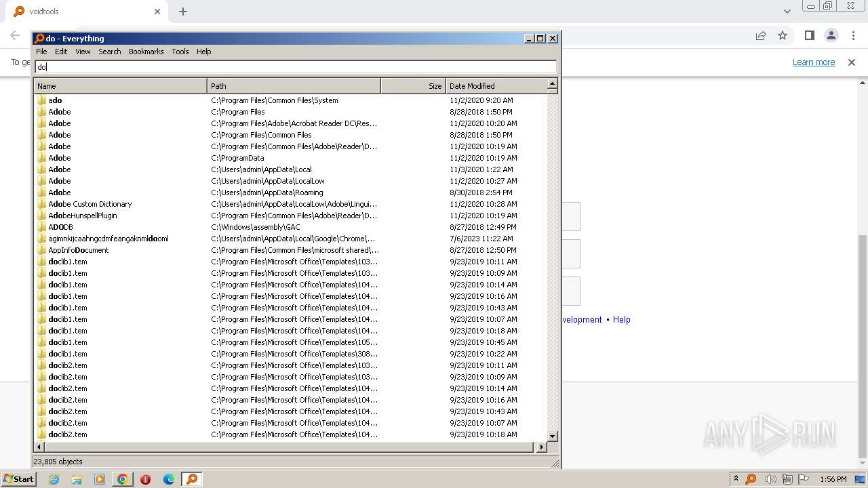The height and width of the screenshot is (488, 868).
Task: Select the AppInfoDocument folder icon
Action: (41, 250)
